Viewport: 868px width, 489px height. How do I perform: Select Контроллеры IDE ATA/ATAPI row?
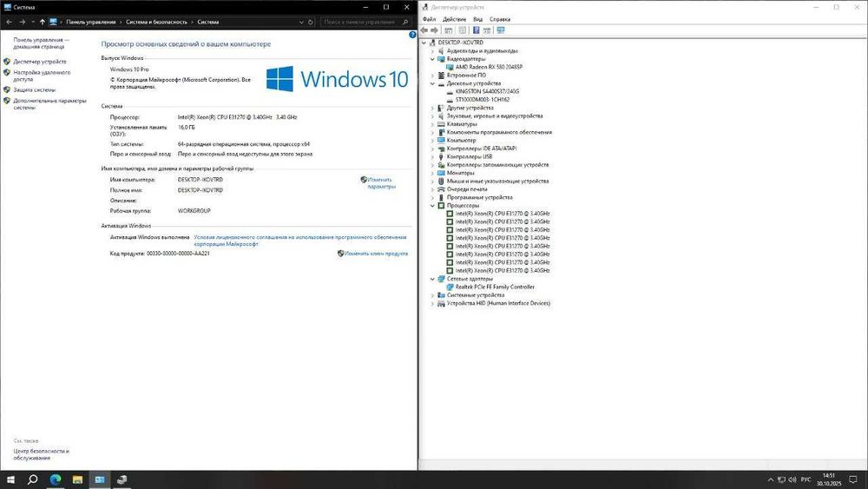[x=482, y=149]
